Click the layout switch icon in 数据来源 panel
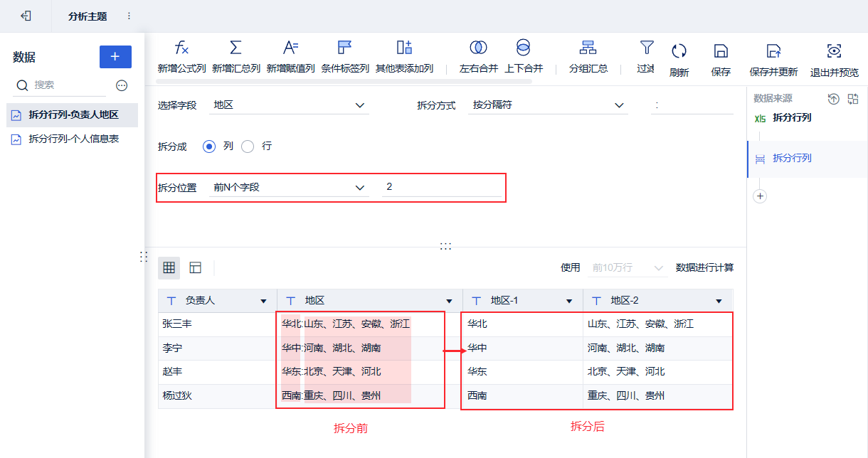868x458 pixels. click(853, 99)
